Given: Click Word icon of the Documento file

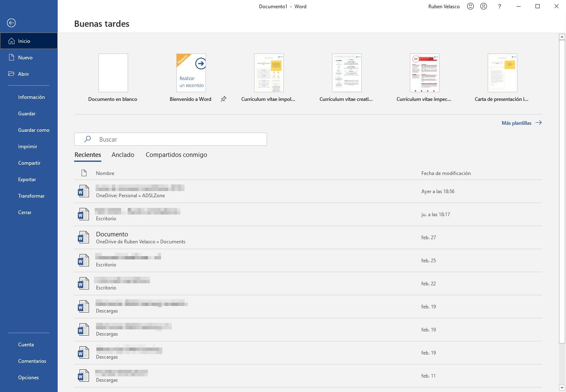Looking at the screenshot, I should point(83,238).
